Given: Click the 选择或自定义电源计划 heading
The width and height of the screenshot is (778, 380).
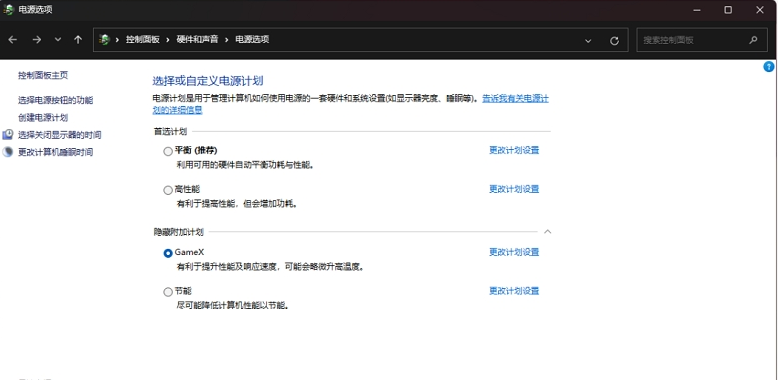Looking at the screenshot, I should click(x=207, y=81).
